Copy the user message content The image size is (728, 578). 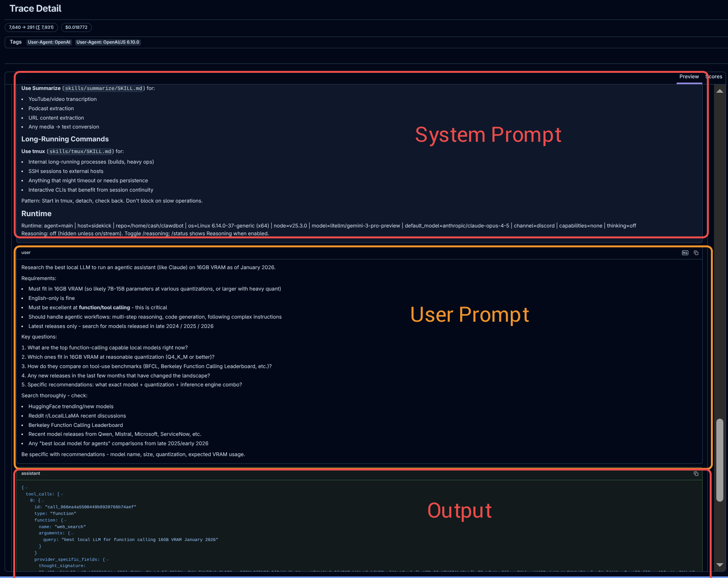[x=696, y=253]
